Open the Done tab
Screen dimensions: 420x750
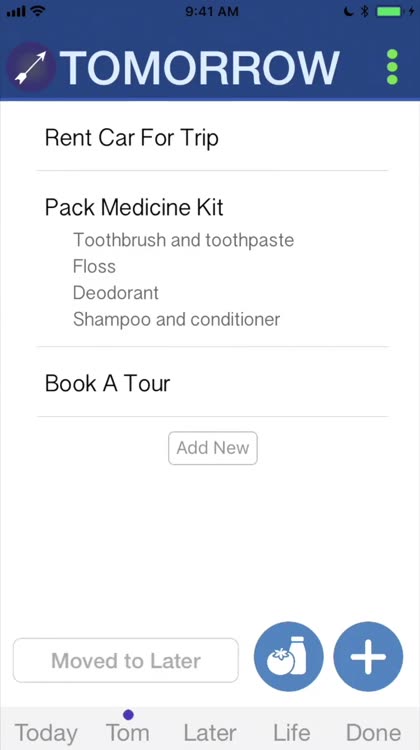point(374,732)
